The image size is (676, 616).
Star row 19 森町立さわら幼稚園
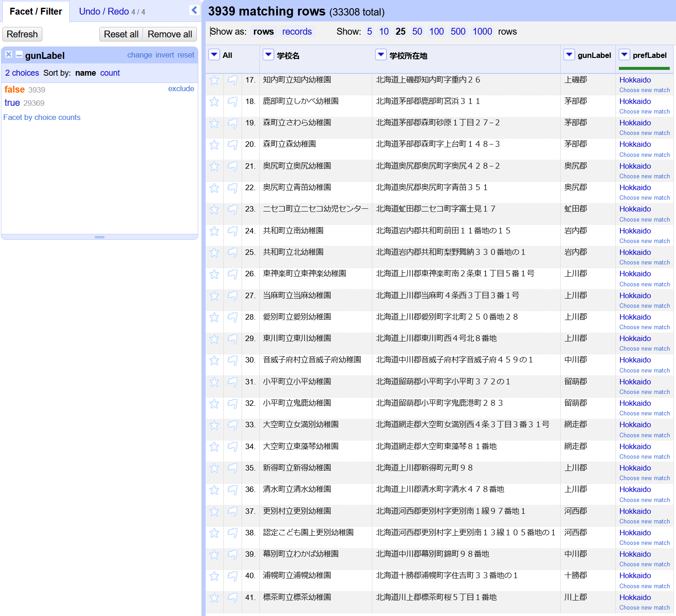click(214, 124)
